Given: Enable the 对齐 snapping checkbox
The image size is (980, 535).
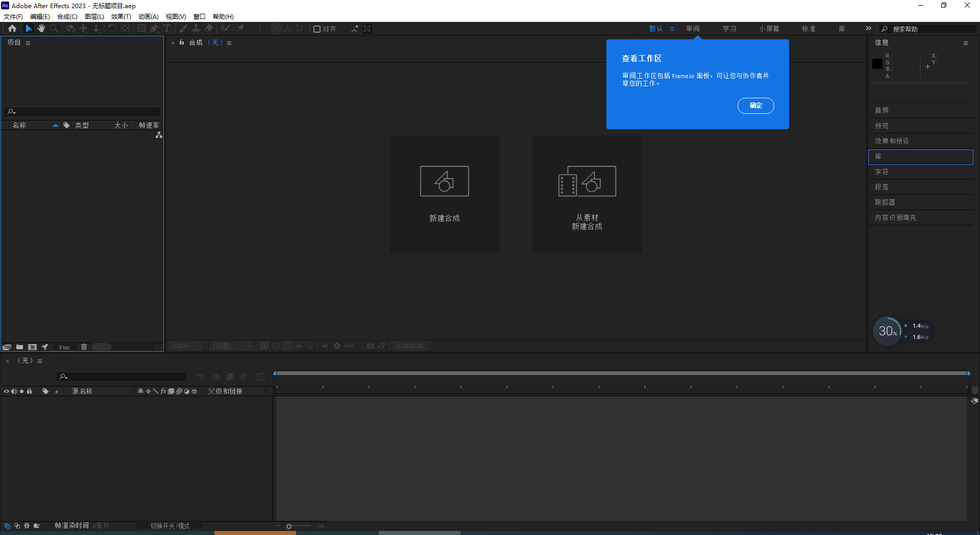Looking at the screenshot, I should (317, 29).
